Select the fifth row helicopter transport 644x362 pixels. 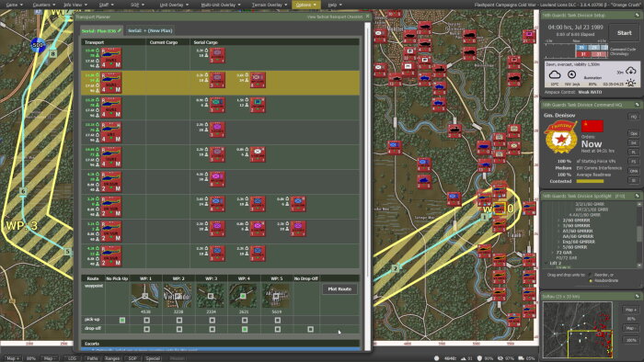coord(111,157)
